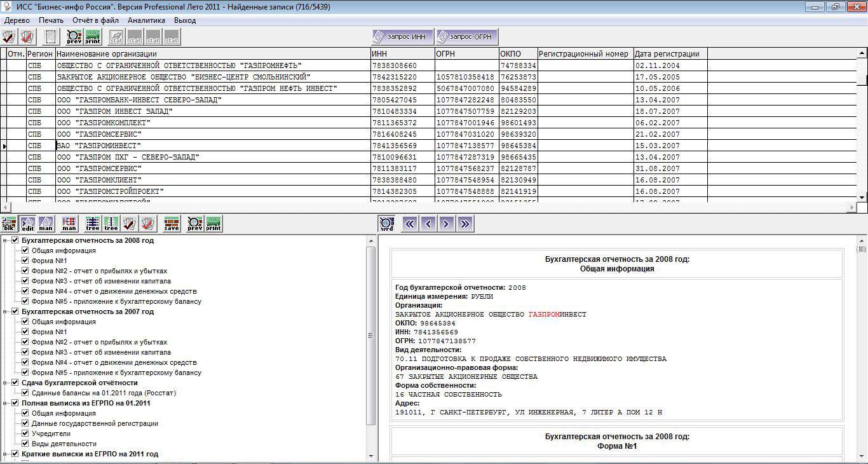Click the 'edit' toolbar icon
Viewport: 868px width, 464px height.
pyautogui.click(x=28, y=224)
